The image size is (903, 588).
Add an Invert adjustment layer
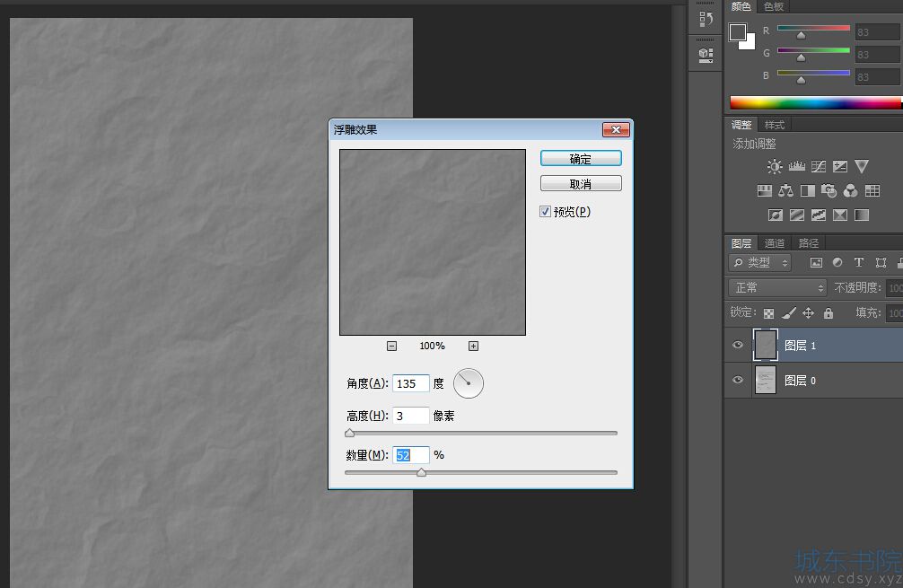click(776, 215)
